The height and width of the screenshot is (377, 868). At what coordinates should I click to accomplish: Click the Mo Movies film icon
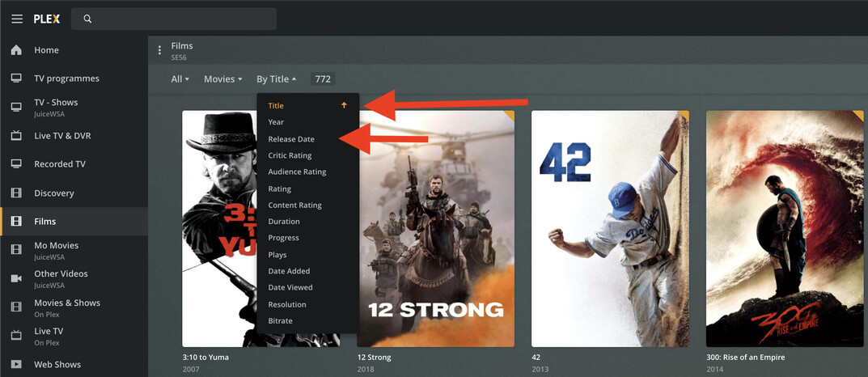17,250
